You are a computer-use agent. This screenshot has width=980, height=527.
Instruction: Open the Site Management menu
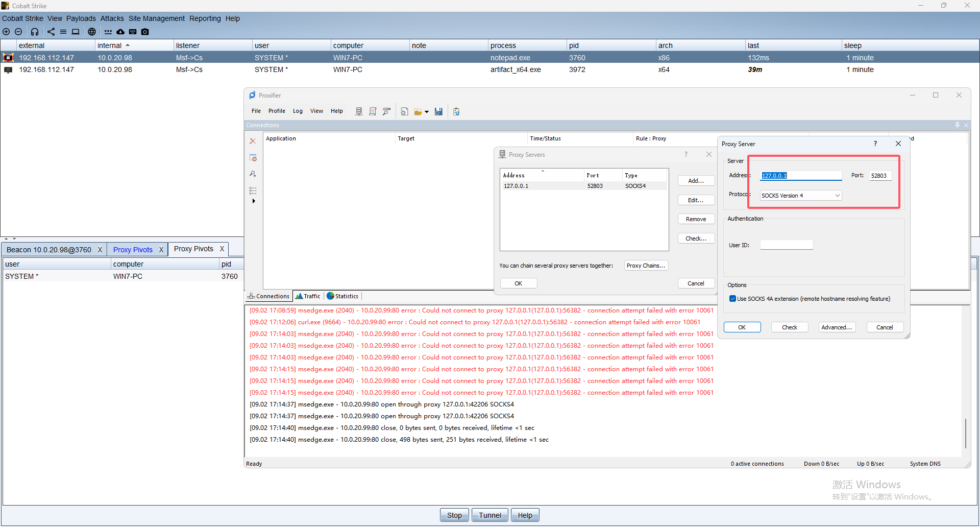[156, 18]
